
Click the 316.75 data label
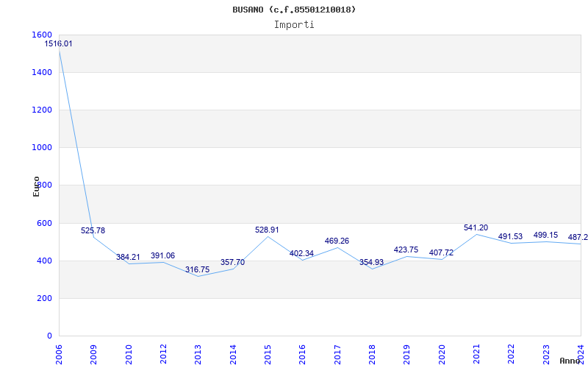pyautogui.click(x=197, y=269)
